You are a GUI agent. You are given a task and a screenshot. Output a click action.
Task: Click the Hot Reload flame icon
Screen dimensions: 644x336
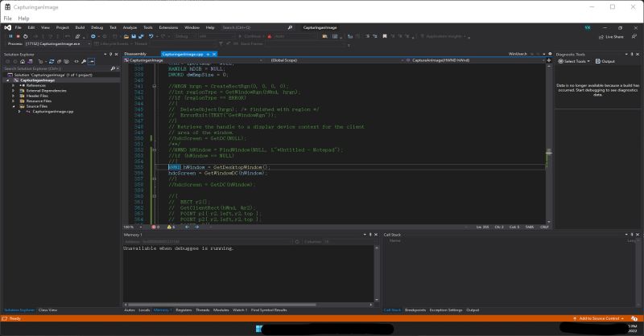pos(270,36)
